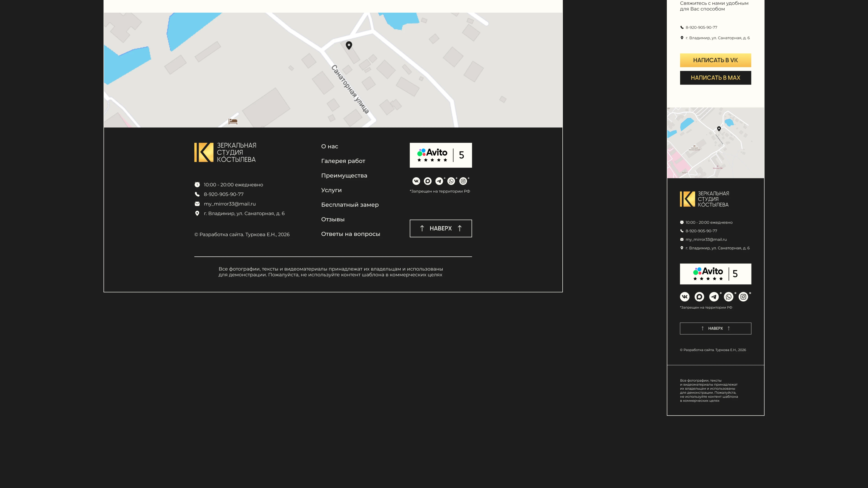Click phone 8-920-905-90-77 in the desktop footer
This screenshot has width=868, height=488.
(224, 194)
